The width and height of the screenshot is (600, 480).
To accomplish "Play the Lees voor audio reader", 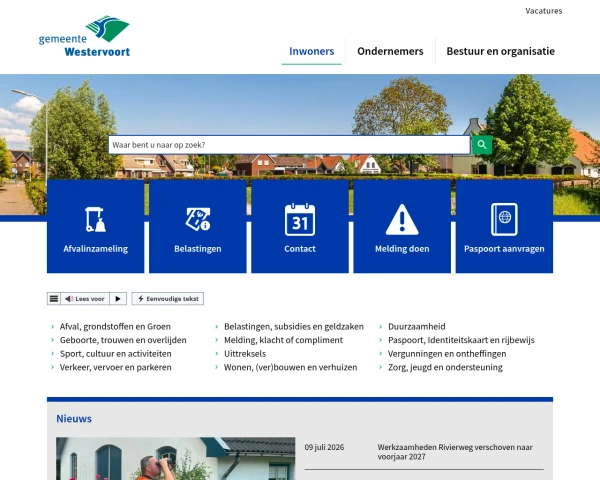I will (118, 299).
